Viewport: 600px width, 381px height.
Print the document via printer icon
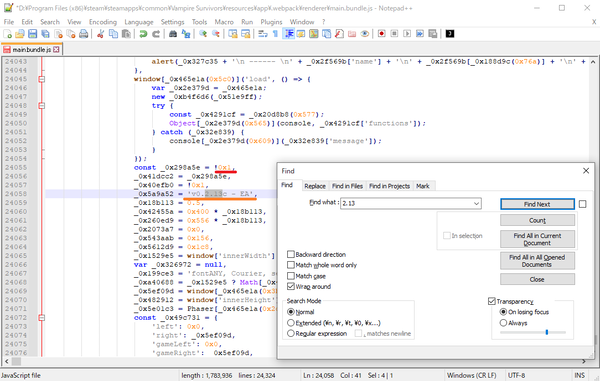click(x=83, y=34)
